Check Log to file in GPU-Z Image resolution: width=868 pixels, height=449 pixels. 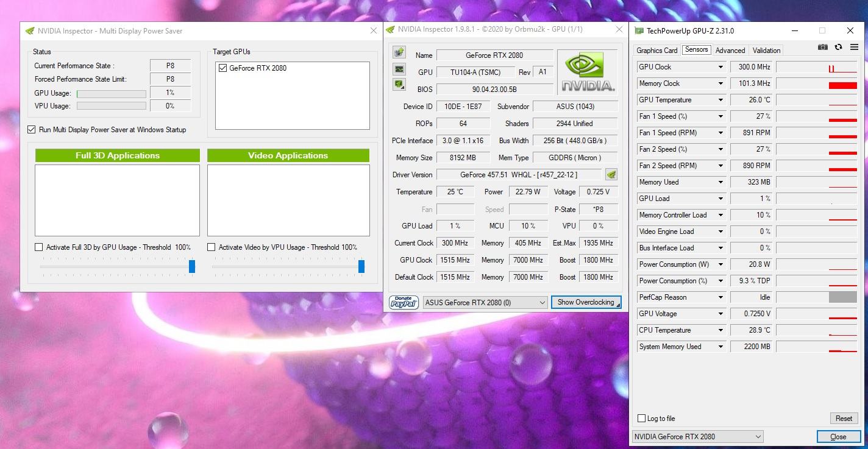coord(641,419)
